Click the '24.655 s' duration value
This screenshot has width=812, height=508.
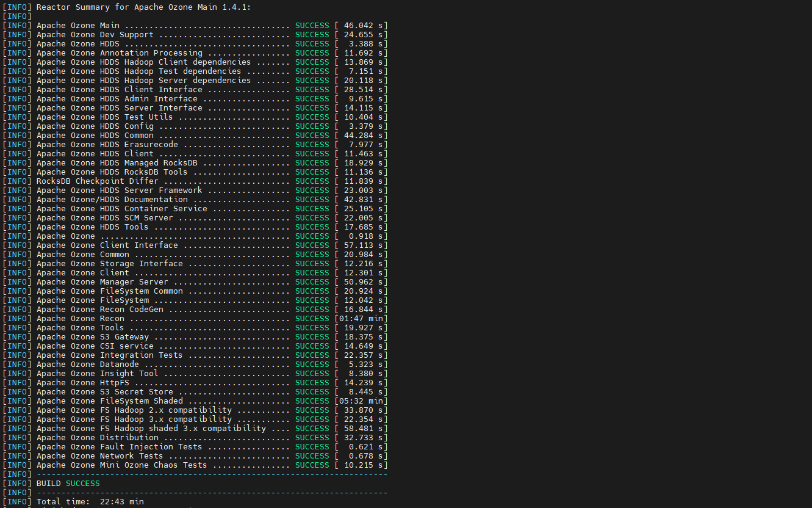(x=365, y=35)
